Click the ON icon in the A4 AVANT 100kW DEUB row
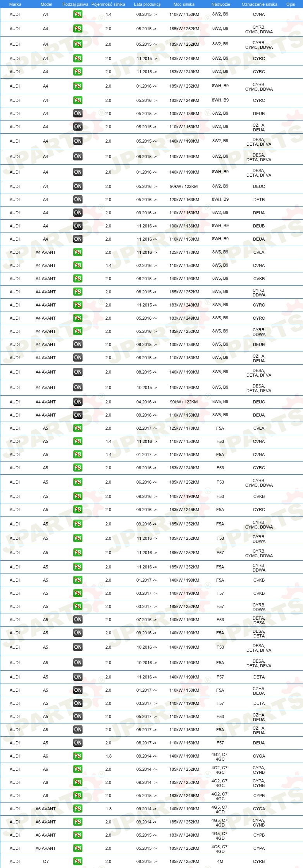 [77, 344]
